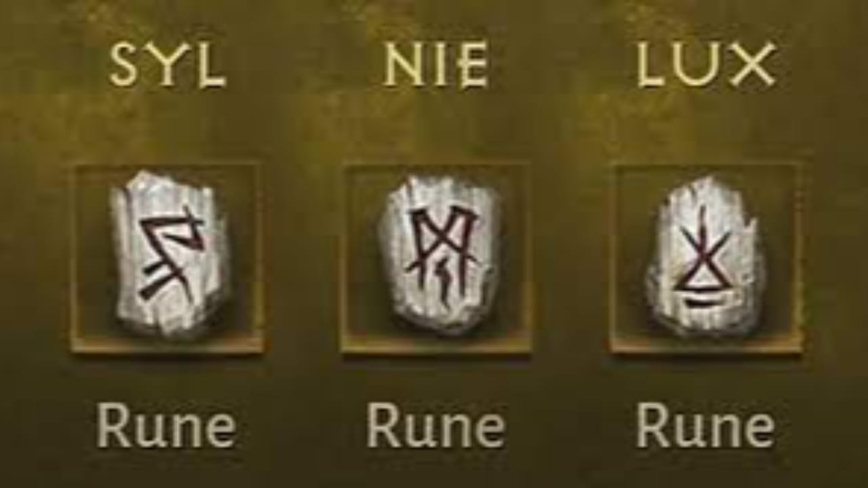This screenshot has height=488, width=868.
Task: Select the LUX rune stone
Action: [x=705, y=256]
